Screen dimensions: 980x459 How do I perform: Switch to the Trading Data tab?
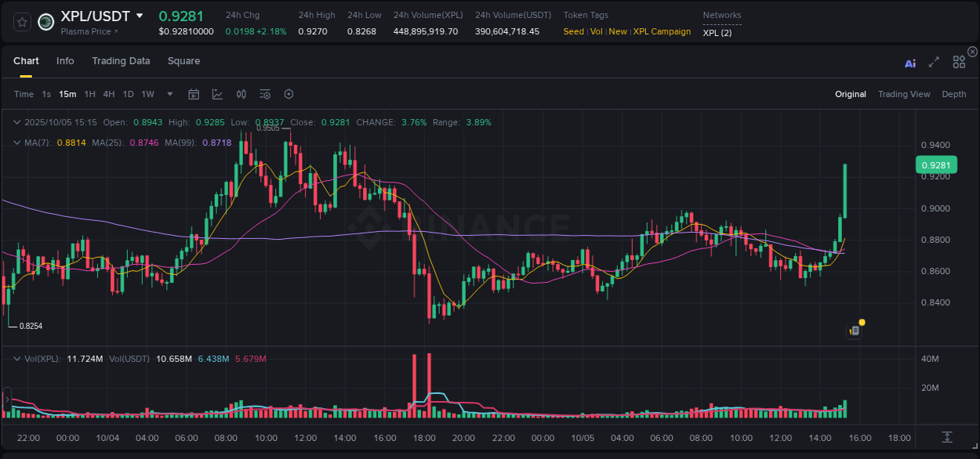121,60
